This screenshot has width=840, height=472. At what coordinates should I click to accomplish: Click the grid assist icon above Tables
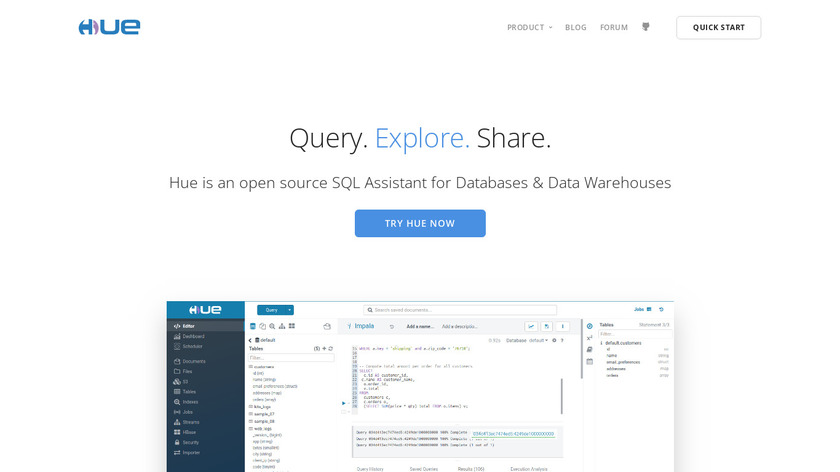click(291, 326)
